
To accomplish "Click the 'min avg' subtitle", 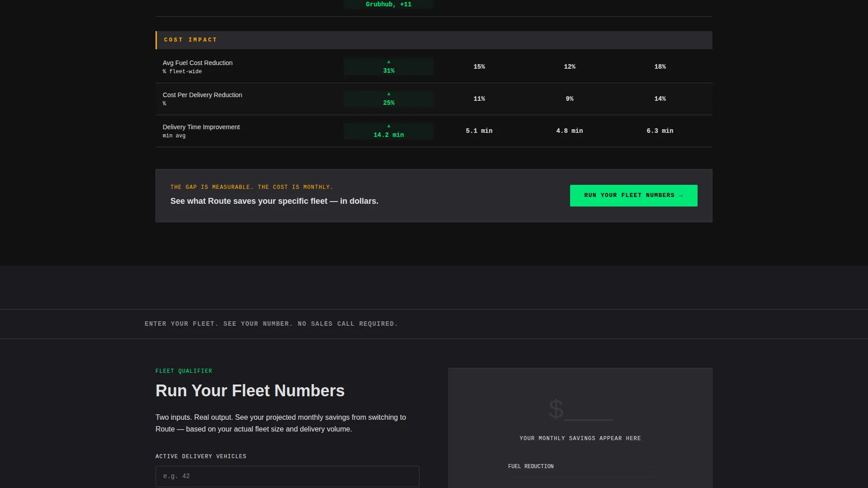I will [174, 136].
